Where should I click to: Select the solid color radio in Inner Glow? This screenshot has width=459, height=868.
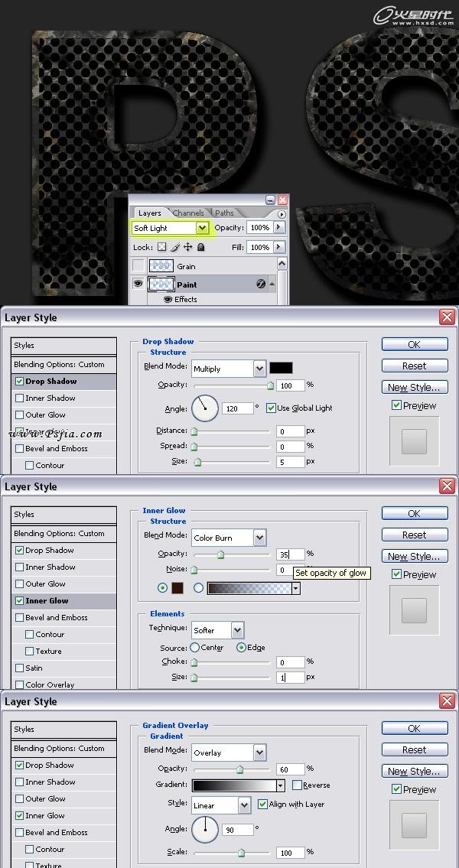click(x=162, y=588)
